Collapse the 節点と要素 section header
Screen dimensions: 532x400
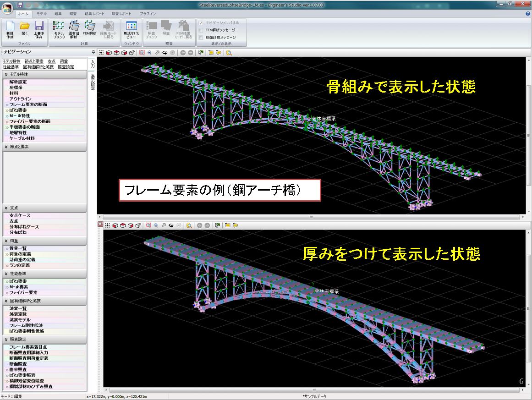point(44,147)
